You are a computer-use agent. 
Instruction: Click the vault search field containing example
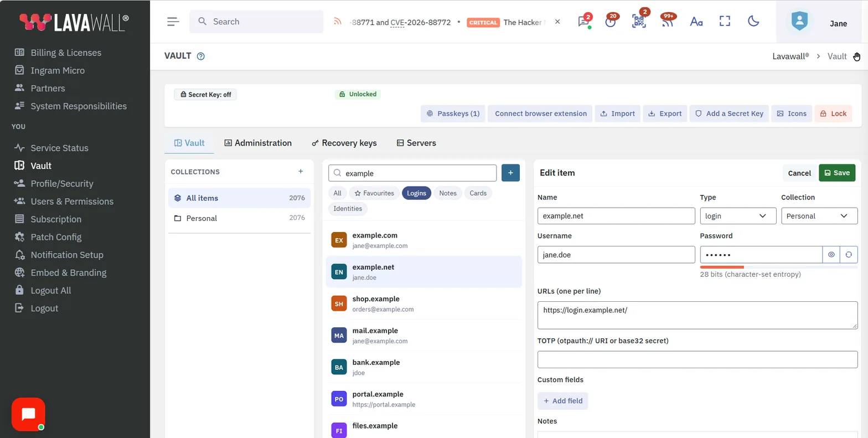click(412, 173)
